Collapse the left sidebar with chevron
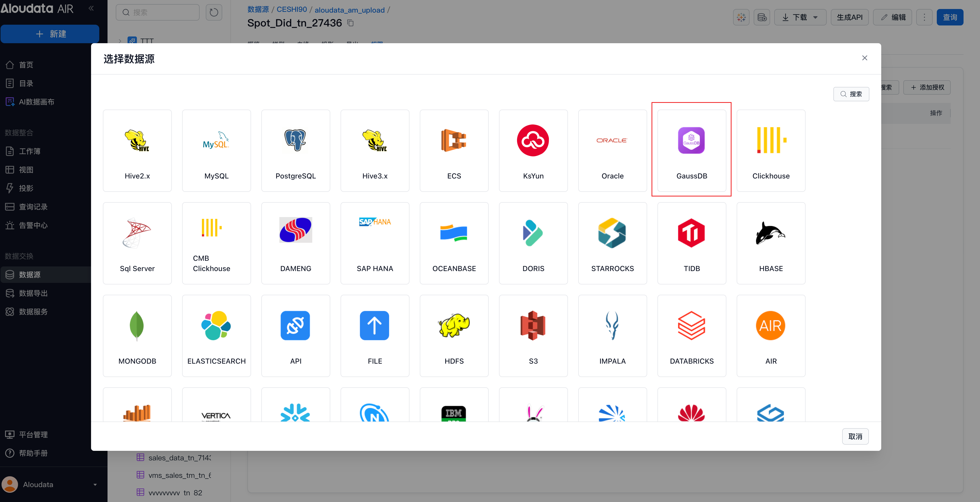Image resolution: width=980 pixels, height=502 pixels. pyautogui.click(x=91, y=8)
